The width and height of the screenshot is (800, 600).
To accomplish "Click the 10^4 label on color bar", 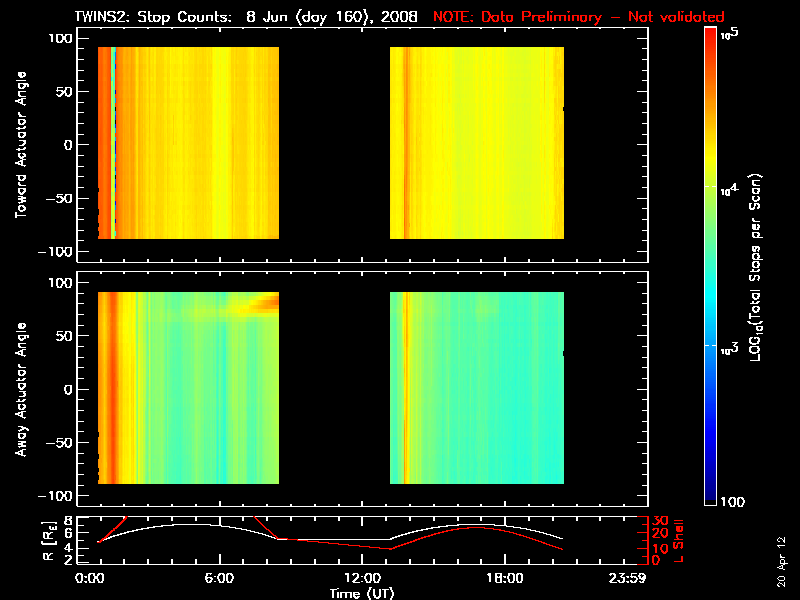I will pos(729,190).
